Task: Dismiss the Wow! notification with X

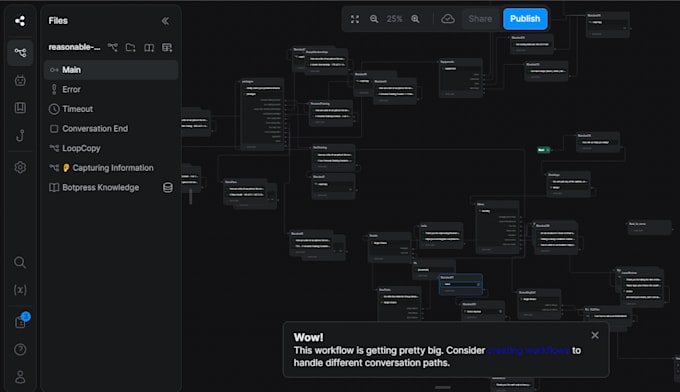Action: (x=595, y=335)
